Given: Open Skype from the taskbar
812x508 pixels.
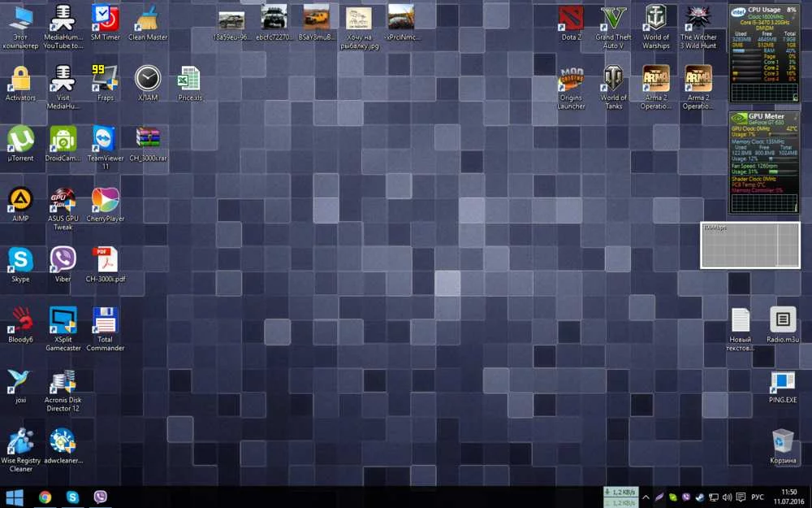Looking at the screenshot, I should coord(72,497).
